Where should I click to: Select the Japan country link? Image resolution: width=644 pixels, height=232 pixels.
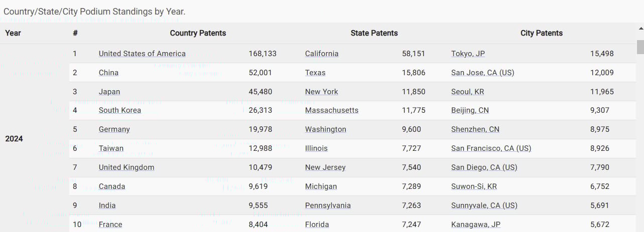click(x=109, y=92)
